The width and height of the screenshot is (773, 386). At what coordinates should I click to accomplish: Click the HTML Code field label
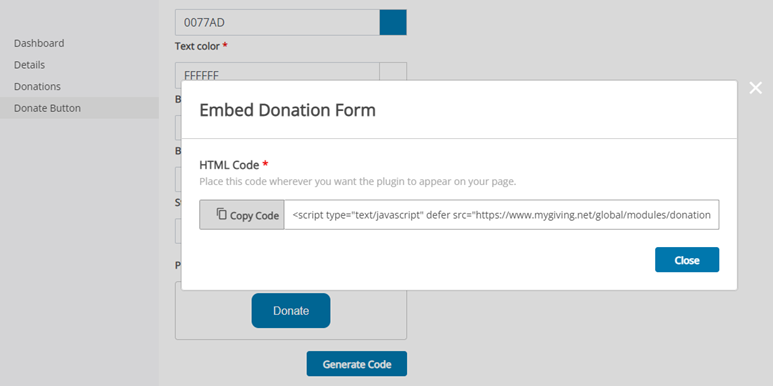229,165
